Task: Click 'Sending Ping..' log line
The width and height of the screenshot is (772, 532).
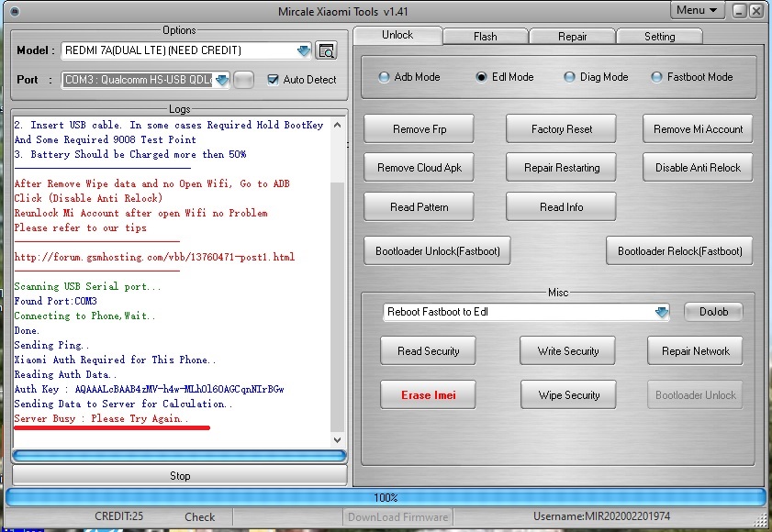Action: [x=51, y=345]
